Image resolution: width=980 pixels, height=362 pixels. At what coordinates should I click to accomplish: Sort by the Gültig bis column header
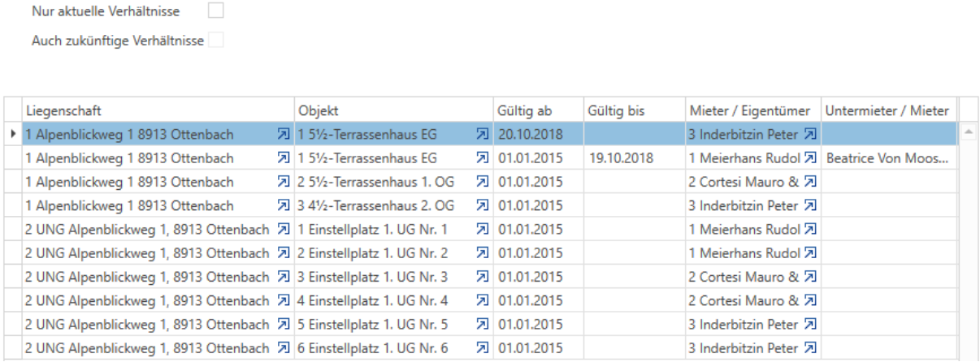pyautogui.click(x=633, y=110)
